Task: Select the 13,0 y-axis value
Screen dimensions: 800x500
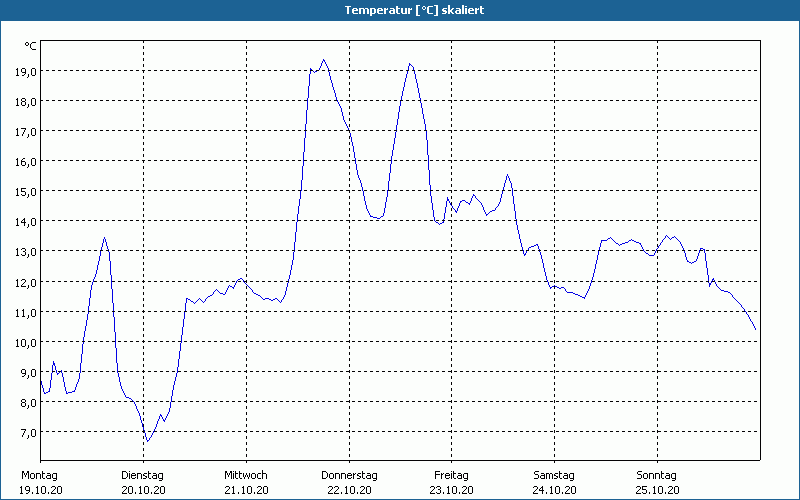Action: point(26,253)
